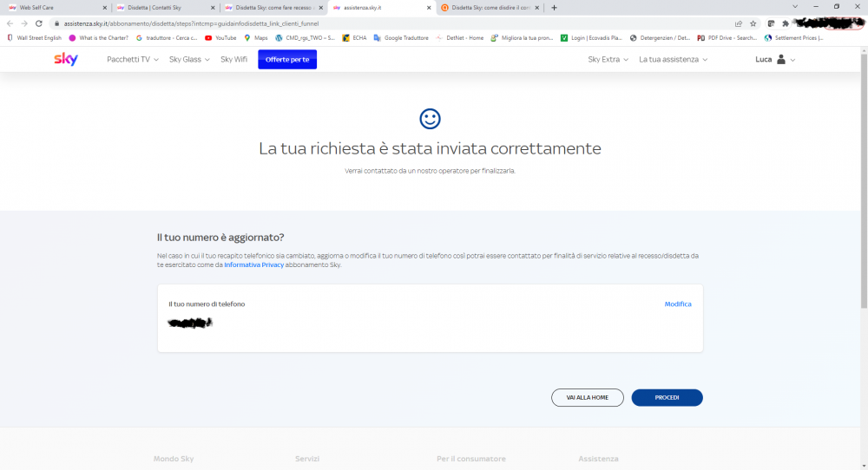Open the What is the Charter? bookmark
Image resolution: width=868 pixels, height=470 pixels.
point(99,38)
